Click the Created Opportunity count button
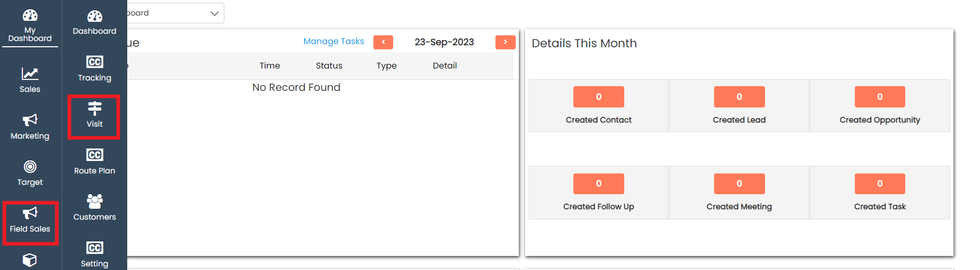 tap(880, 97)
